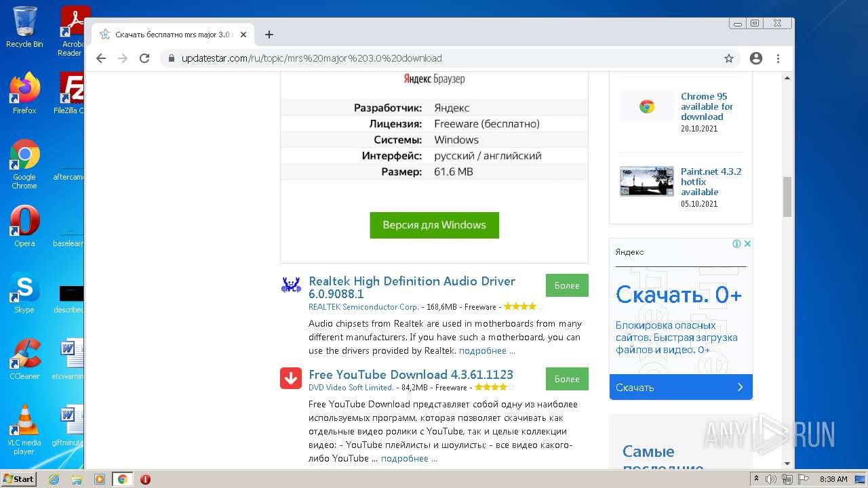This screenshot has height=488, width=868.
Task: Open Realtek High Definition Audio Driver title link
Action: coord(412,287)
